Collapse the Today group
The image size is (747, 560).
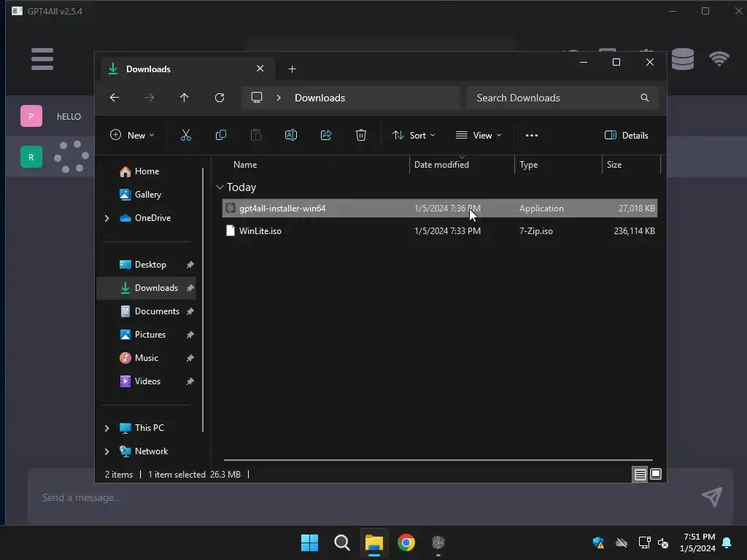coord(220,187)
